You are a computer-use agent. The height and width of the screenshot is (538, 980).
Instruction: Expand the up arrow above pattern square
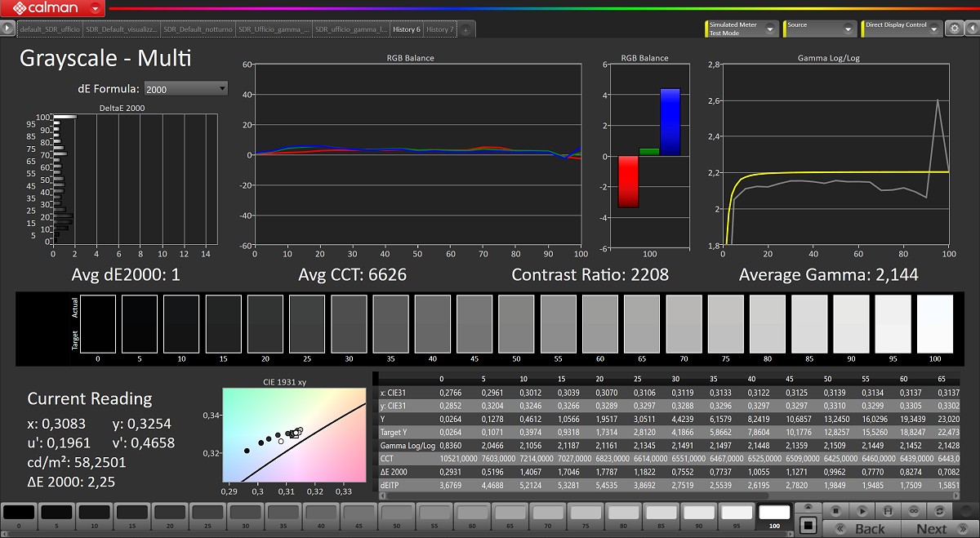click(x=808, y=507)
